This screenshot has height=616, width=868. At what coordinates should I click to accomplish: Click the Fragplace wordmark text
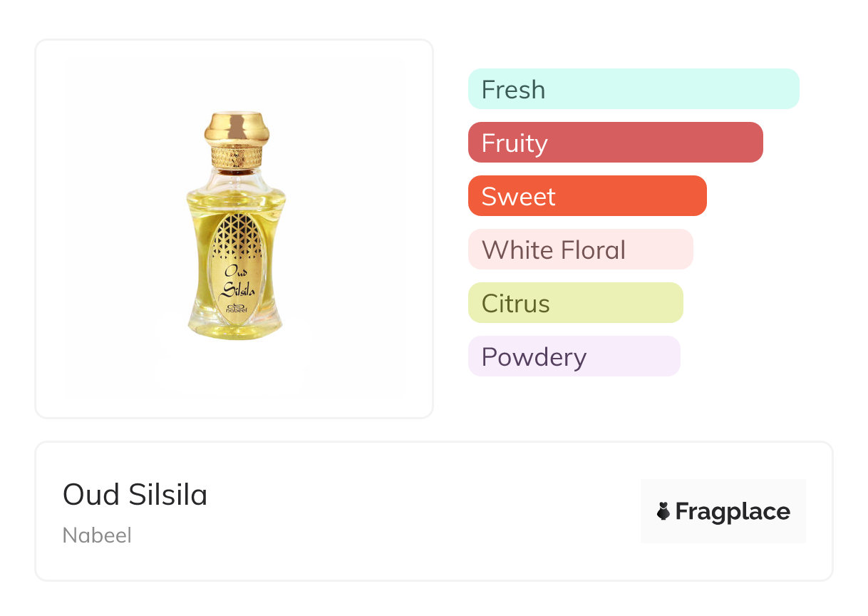(x=733, y=511)
